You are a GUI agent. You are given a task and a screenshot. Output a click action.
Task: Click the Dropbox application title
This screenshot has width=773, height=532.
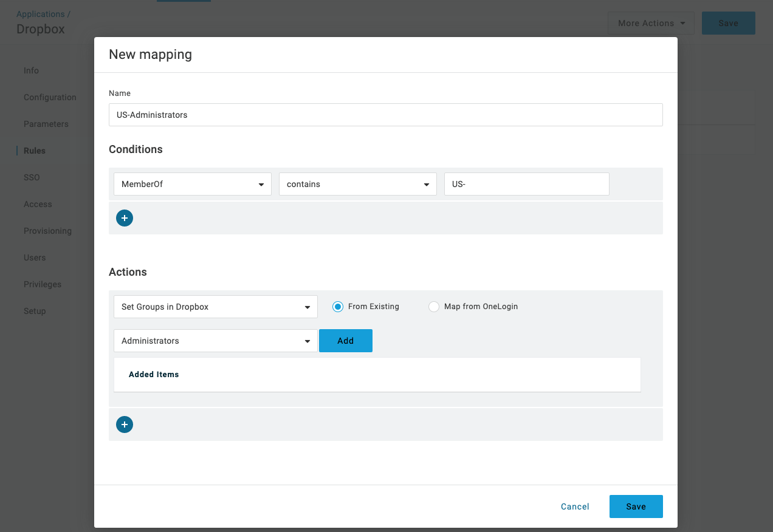pos(41,29)
